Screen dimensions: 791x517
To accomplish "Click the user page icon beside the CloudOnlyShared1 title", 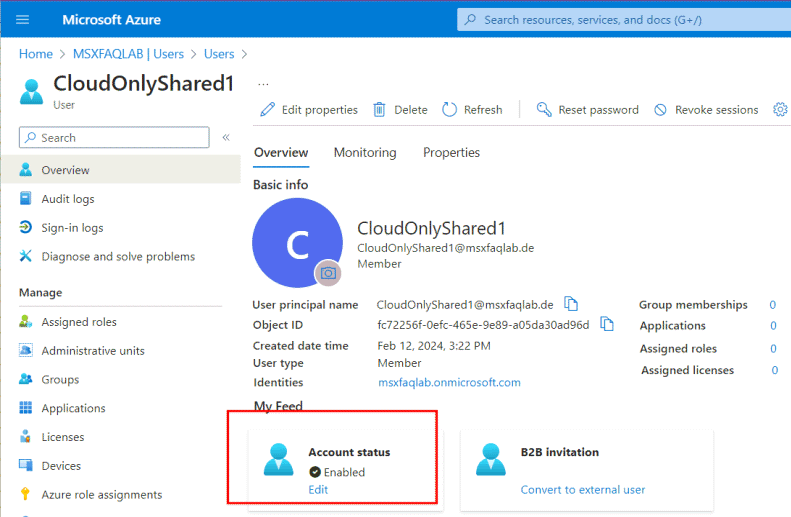I will coord(31,91).
